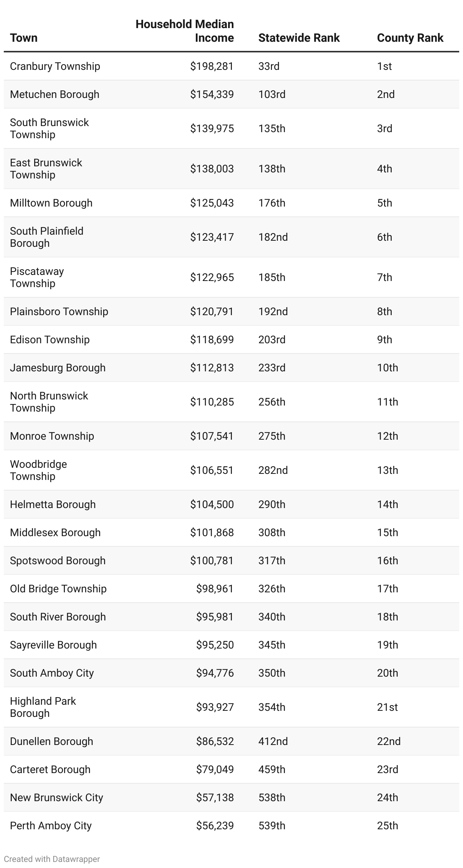The width and height of the screenshot is (463, 868).
Task: Click the Jamesburg Borough town cell
Action: coord(58,368)
